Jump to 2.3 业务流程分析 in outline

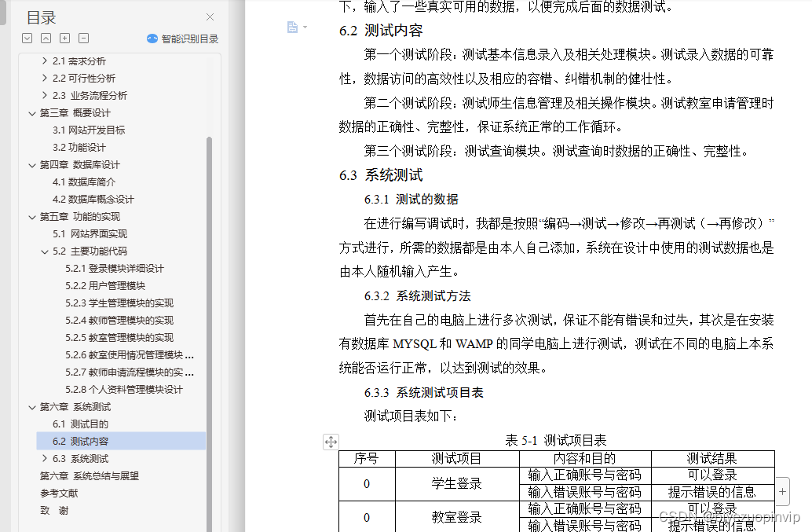[x=90, y=95]
